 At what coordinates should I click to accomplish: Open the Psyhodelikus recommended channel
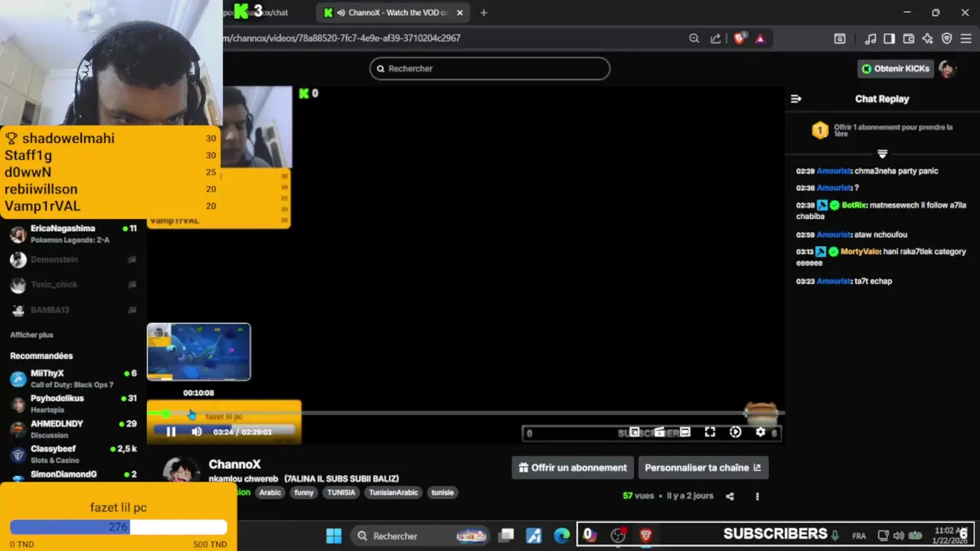(73, 404)
